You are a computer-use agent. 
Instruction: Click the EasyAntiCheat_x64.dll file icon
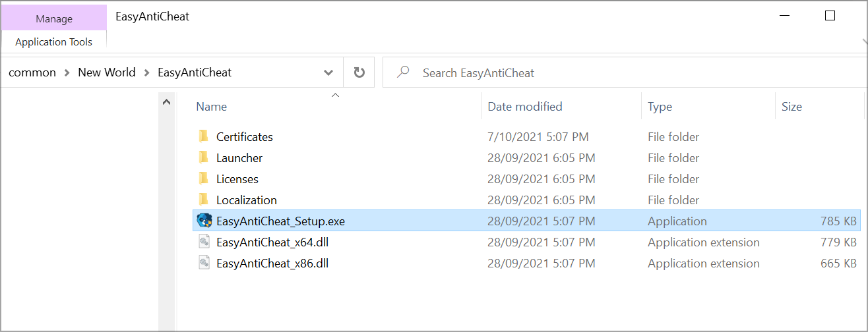[x=204, y=242]
